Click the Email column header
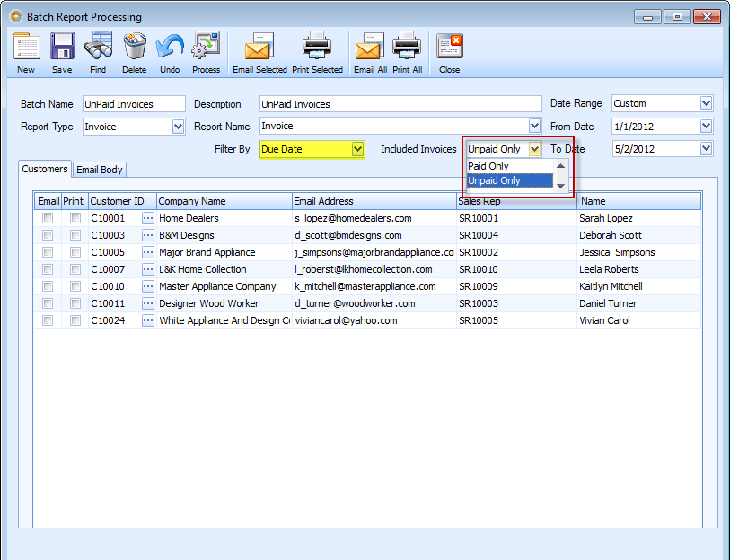 coord(48,201)
